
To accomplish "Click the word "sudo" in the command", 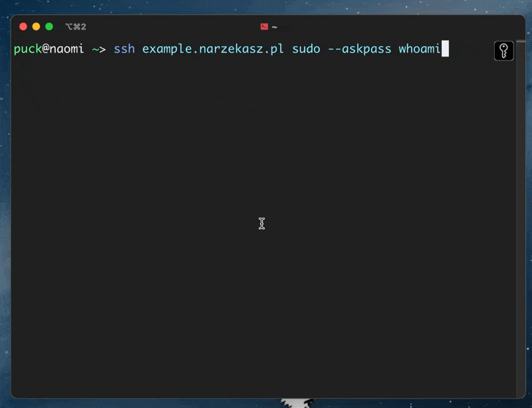I will click(x=306, y=49).
